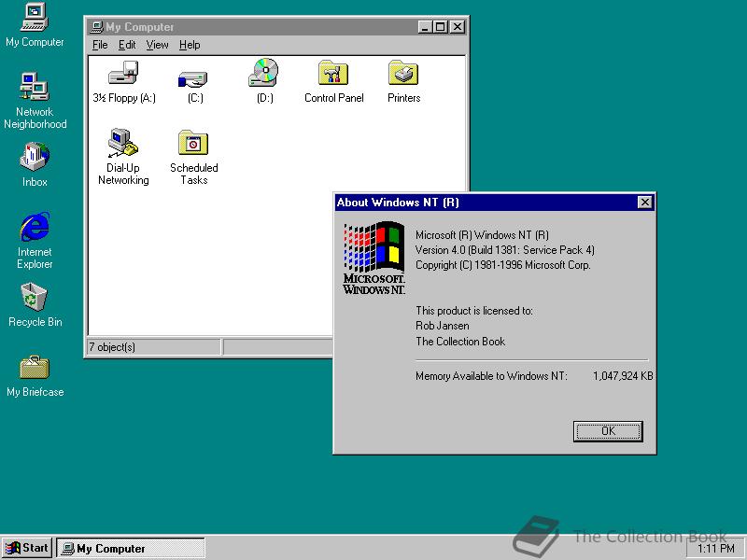The height and width of the screenshot is (560, 747).
Task: Click the My Computer taskbar button
Action: [130, 548]
